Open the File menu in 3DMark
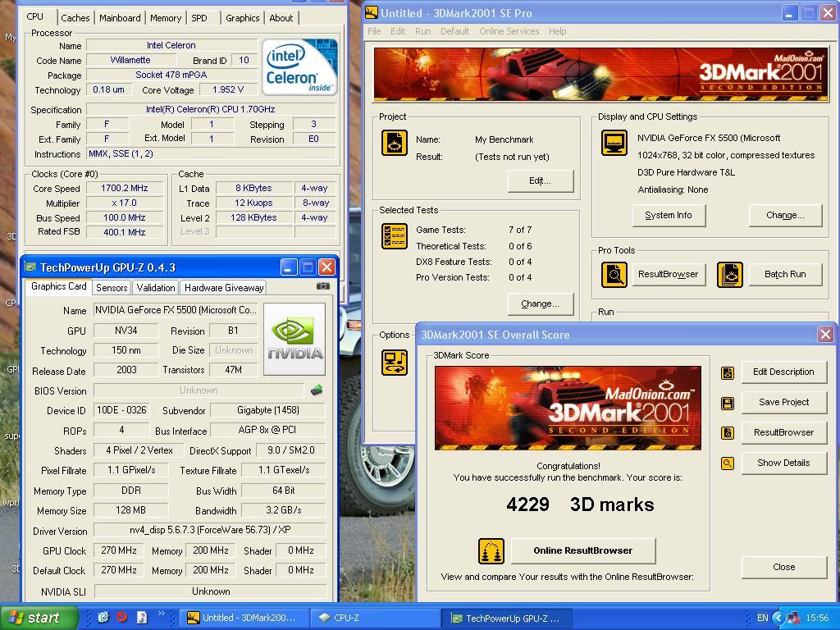Image resolution: width=840 pixels, height=630 pixels. coord(374,31)
